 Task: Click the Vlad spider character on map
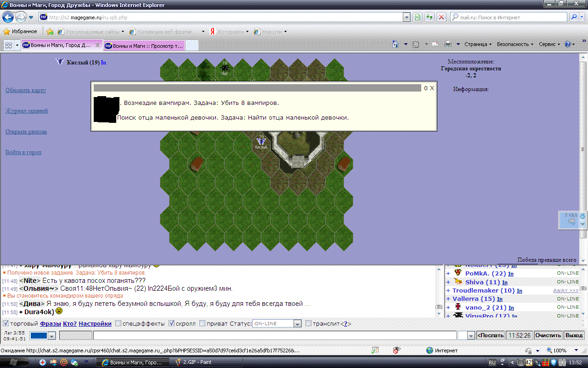tap(225, 68)
